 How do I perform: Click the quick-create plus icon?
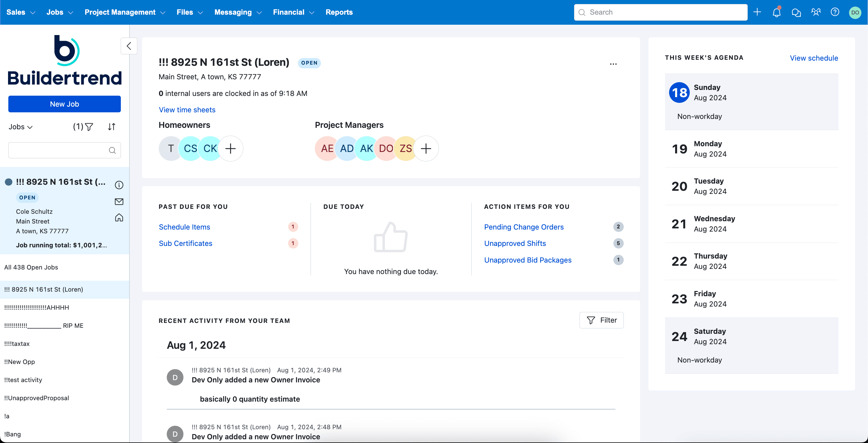757,12
